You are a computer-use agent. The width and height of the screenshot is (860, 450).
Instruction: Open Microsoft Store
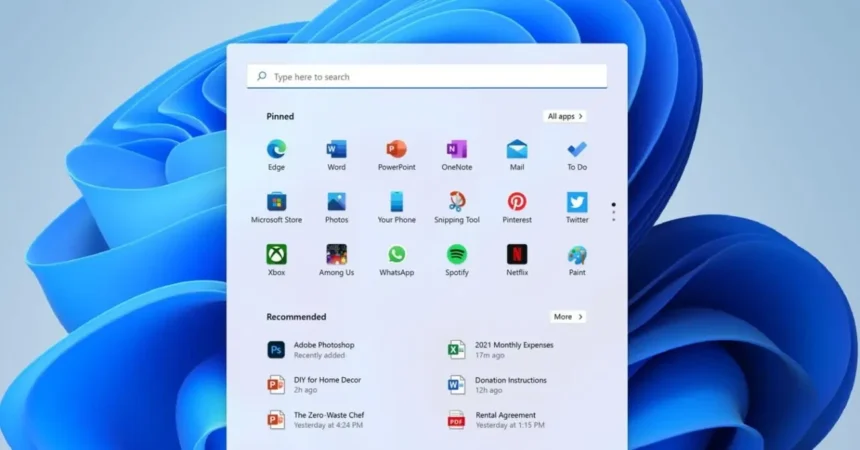point(276,207)
